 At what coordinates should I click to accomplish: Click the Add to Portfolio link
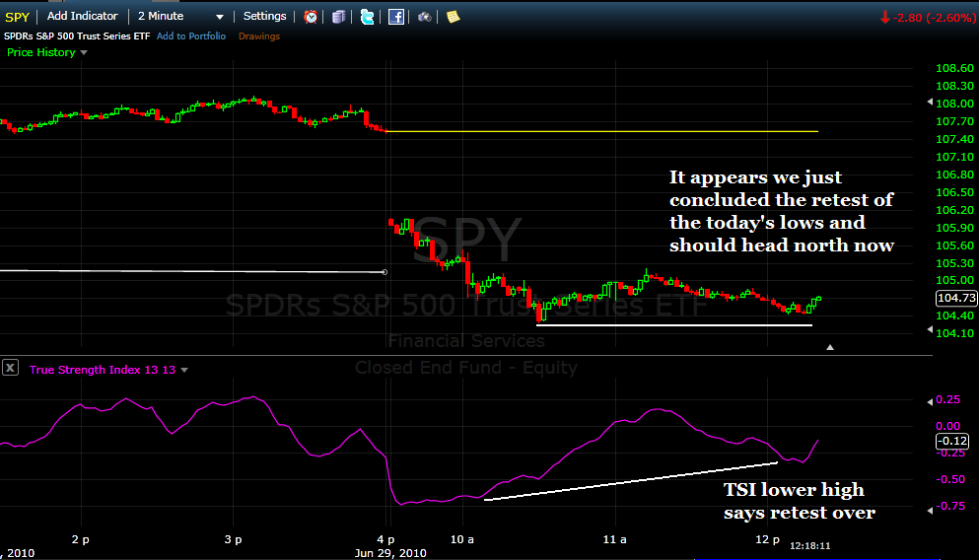tap(191, 36)
